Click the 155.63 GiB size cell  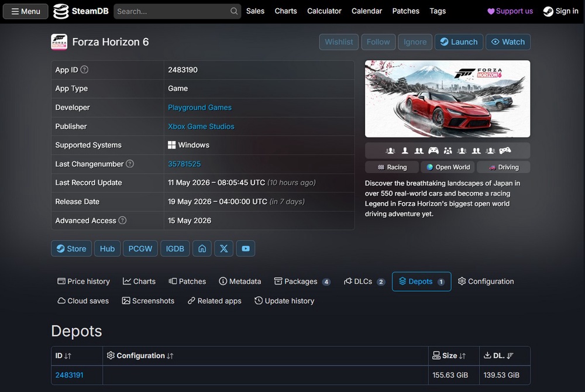454,375
